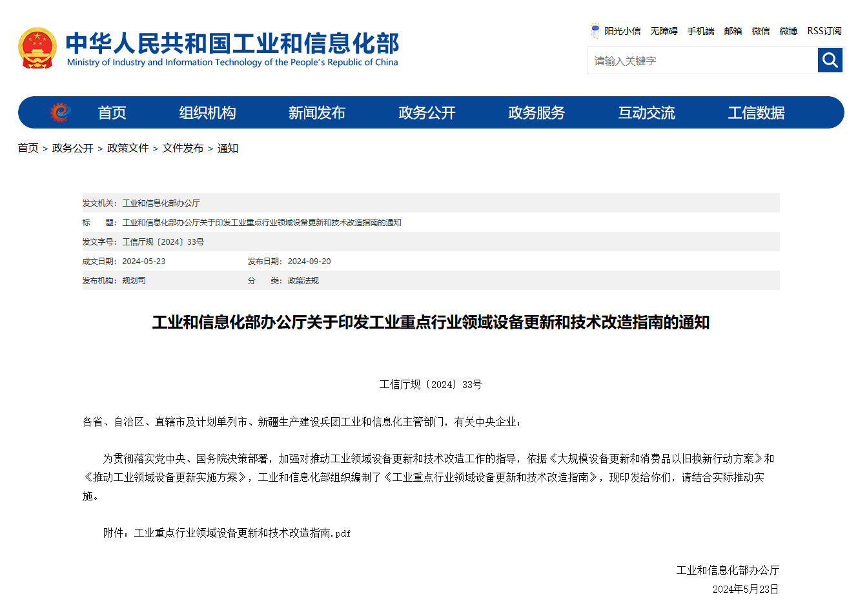Click the 微博 link in header
858x616 pixels.
pyautogui.click(x=788, y=31)
